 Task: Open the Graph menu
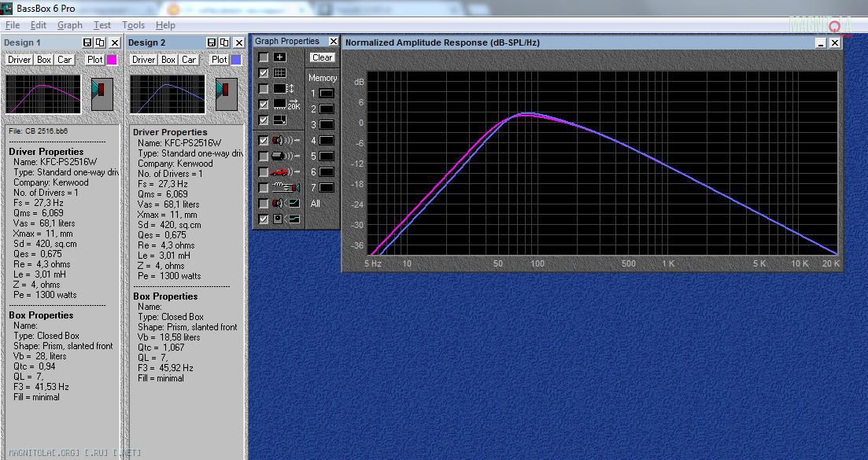click(70, 25)
